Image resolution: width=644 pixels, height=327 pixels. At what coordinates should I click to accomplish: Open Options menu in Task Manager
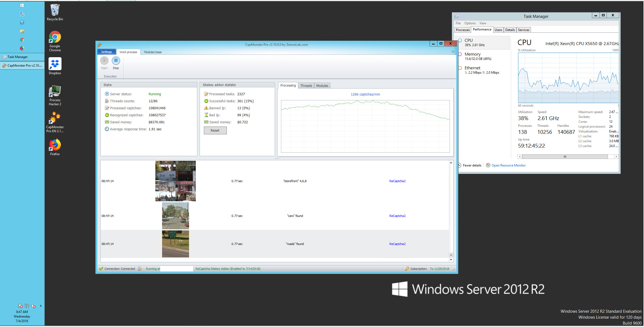470,23
